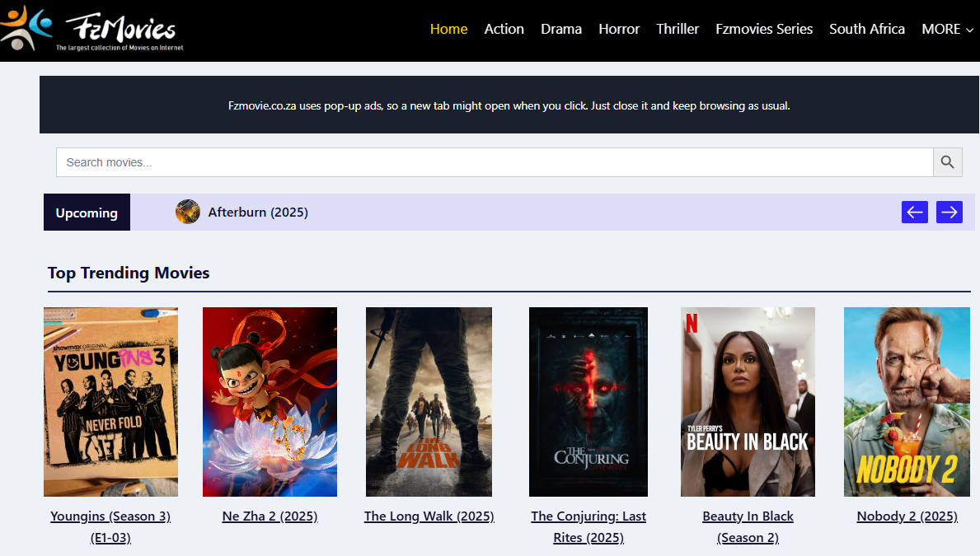Open the South Africa category

(866, 29)
